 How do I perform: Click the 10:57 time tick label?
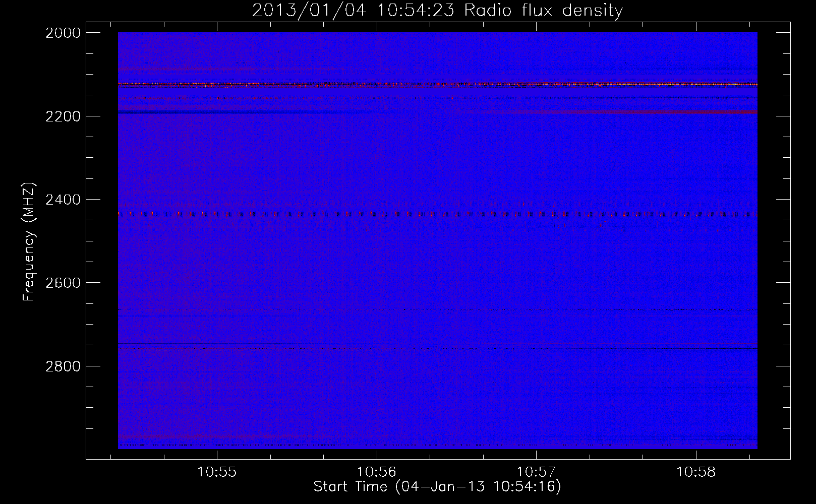point(536,472)
